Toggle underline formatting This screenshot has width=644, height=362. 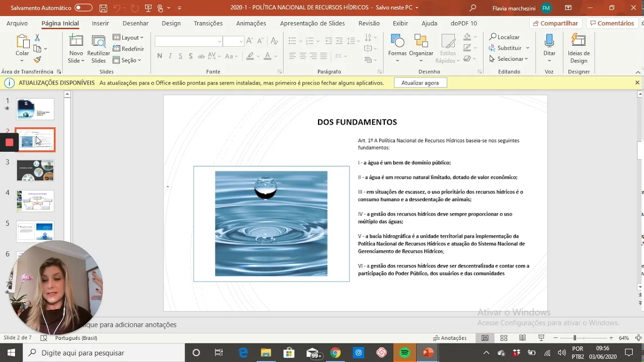click(180, 56)
